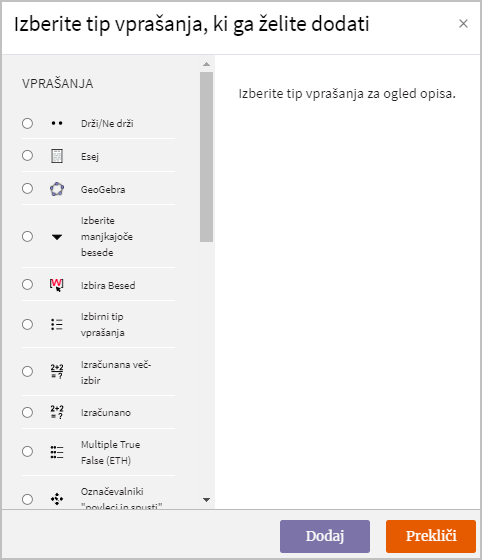Click the Dodaj button

click(x=325, y=536)
